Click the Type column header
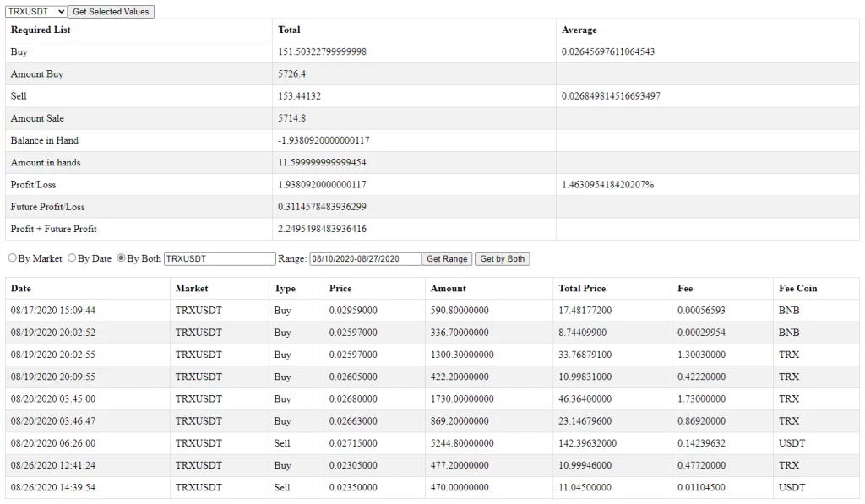Image resolution: width=865 pixels, height=504 pixels. (x=285, y=289)
